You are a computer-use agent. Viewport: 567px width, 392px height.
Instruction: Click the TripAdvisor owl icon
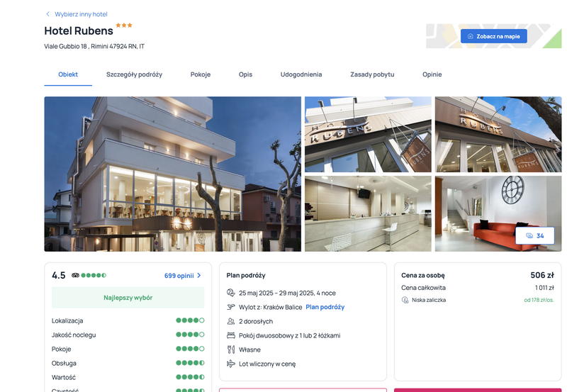(x=75, y=275)
